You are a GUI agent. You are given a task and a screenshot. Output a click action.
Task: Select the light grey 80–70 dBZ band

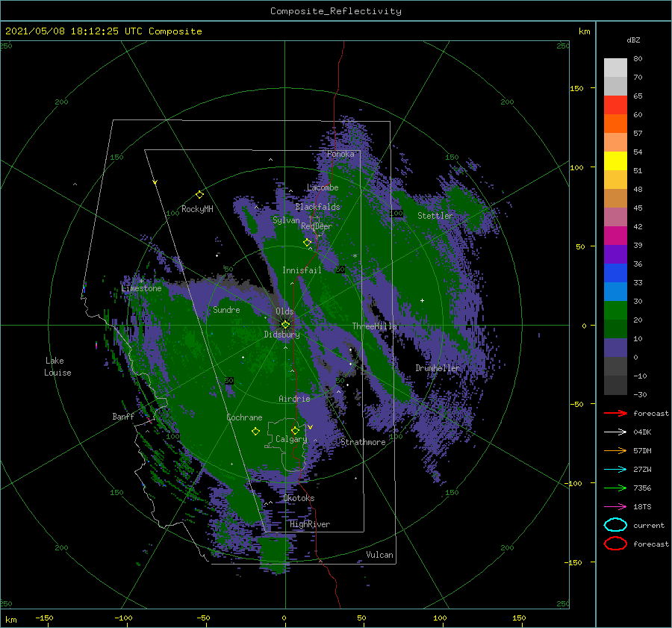click(615, 68)
